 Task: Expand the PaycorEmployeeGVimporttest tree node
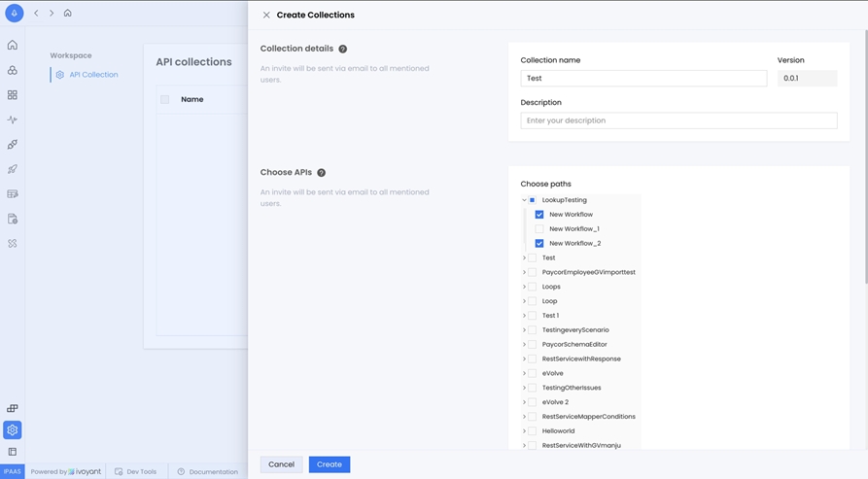pos(524,273)
